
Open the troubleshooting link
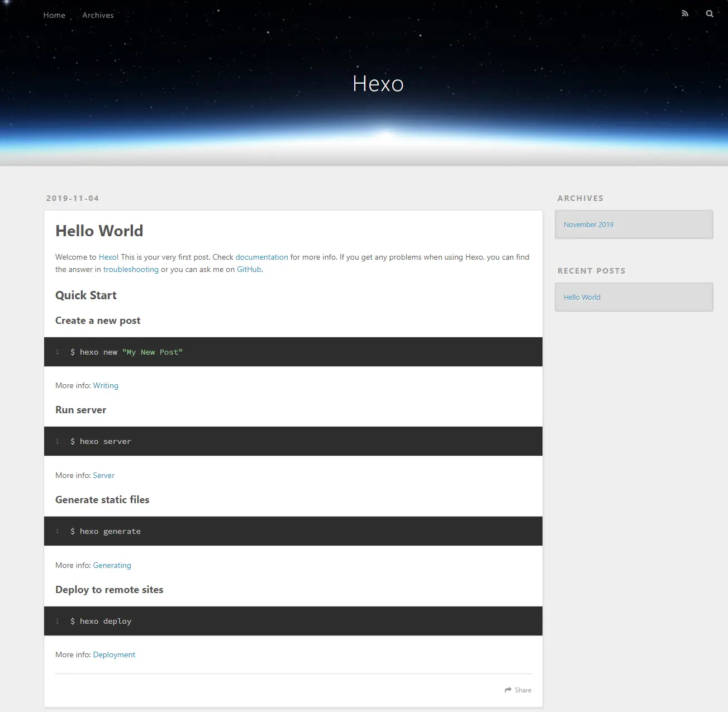pos(131,269)
